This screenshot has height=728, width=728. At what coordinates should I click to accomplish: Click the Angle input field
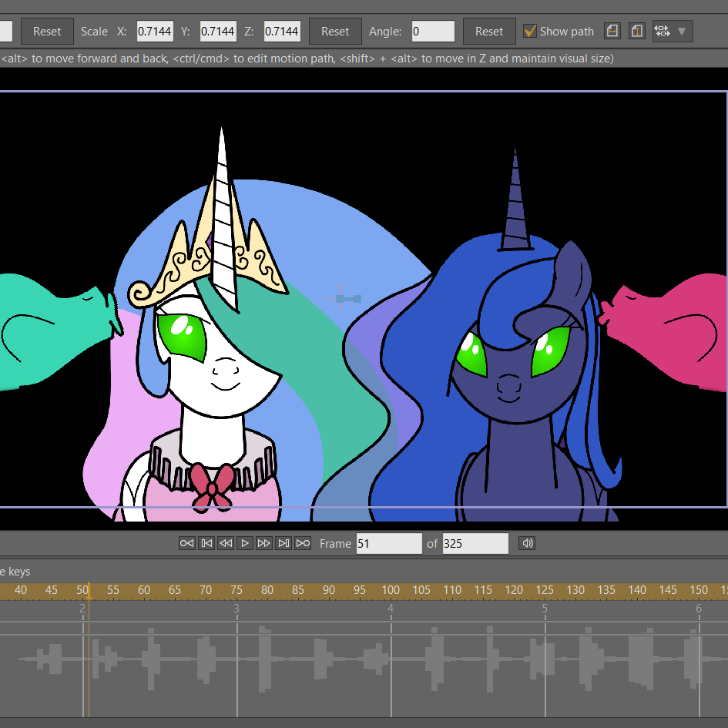[x=433, y=31]
